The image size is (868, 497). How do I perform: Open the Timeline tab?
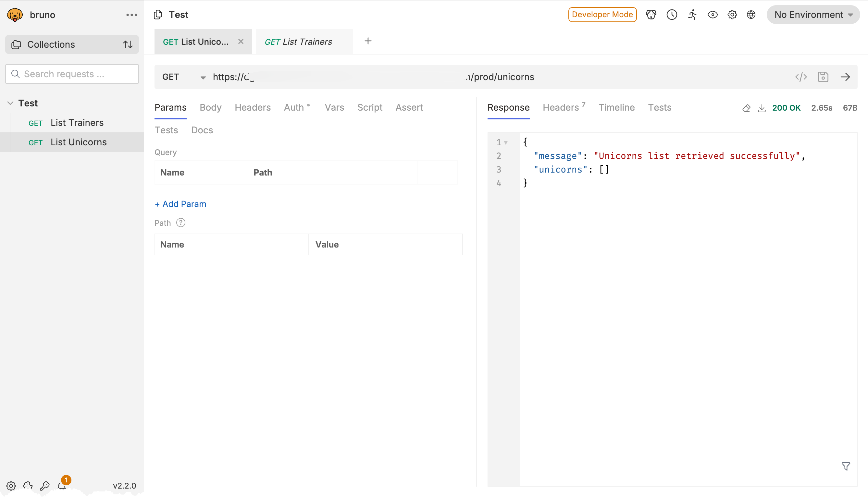(x=616, y=107)
